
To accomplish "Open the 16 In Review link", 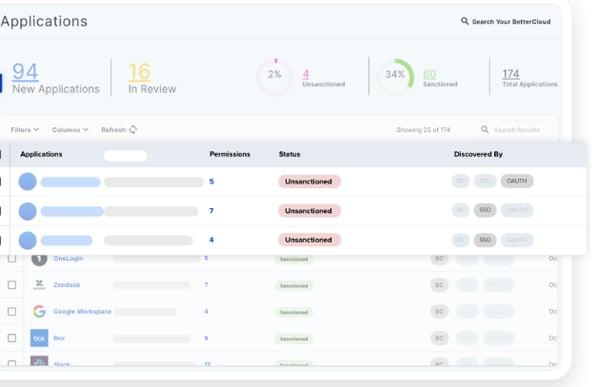I will (x=152, y=78).
